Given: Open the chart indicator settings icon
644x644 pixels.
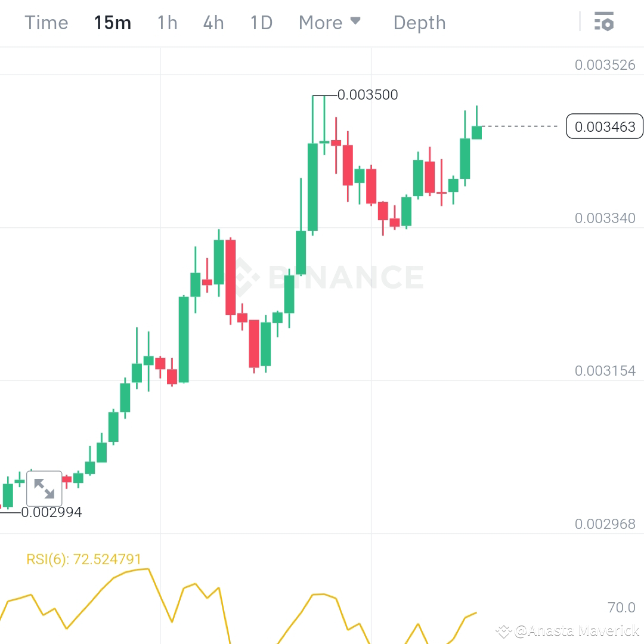Looking at the screenshot, I should click(604, 22).
